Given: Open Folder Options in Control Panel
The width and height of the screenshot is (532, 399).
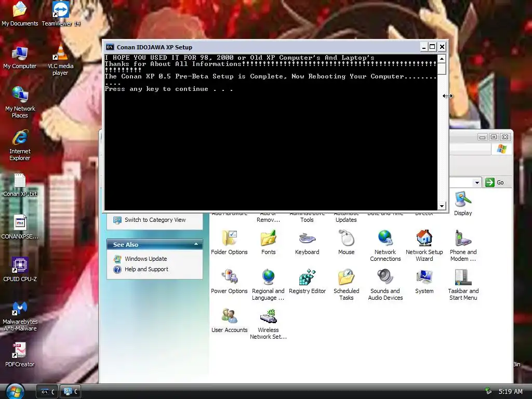Looking at the screenshot, I should tap(229, 242).
